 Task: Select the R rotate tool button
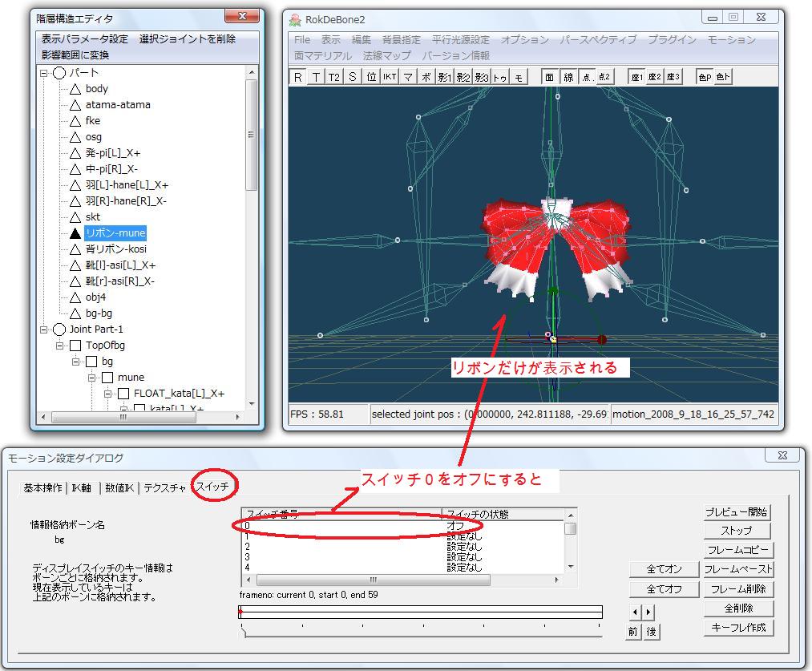click(x=298, y=77)
